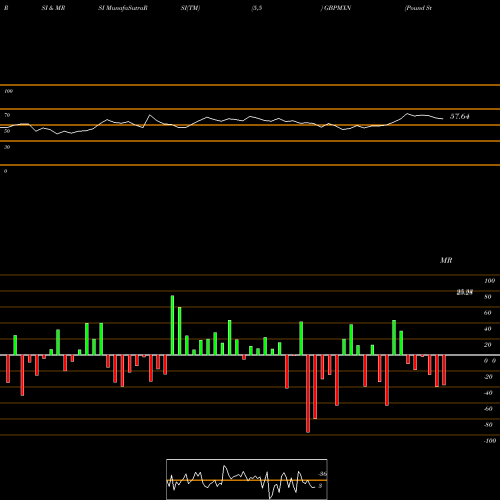This screenshot has height=500, width=500.
Task: Click the tallest green MR histogram bar
Action: (x=172, y=325)
